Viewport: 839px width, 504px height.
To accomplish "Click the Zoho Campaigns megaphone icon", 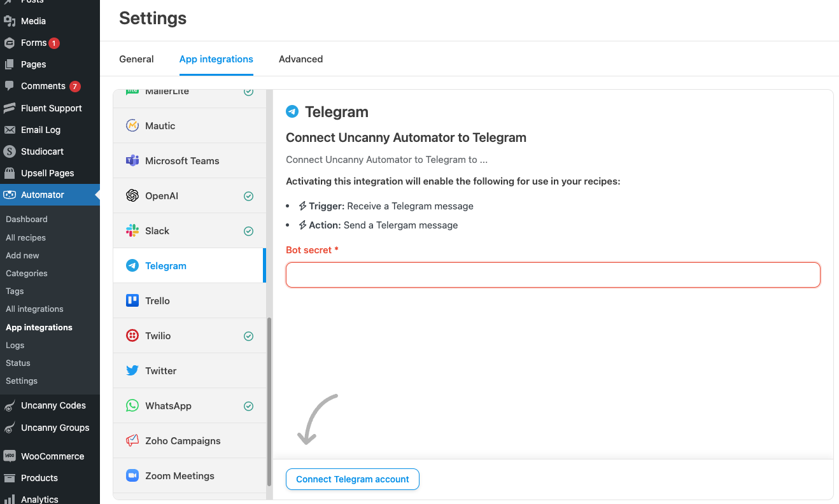I will (132, 440).
